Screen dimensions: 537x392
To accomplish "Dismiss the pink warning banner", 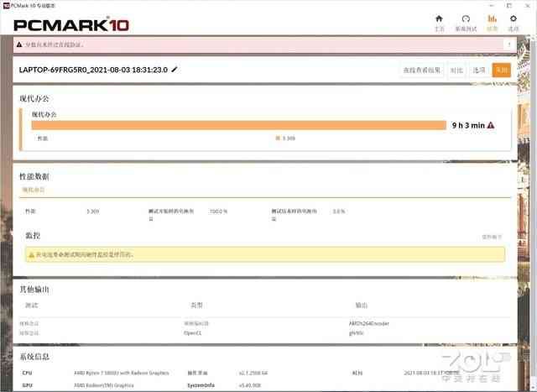I will [509, 44].
